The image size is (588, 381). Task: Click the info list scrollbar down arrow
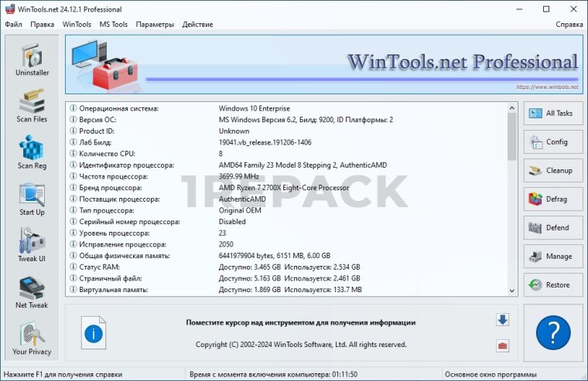(x=511, y=291)
